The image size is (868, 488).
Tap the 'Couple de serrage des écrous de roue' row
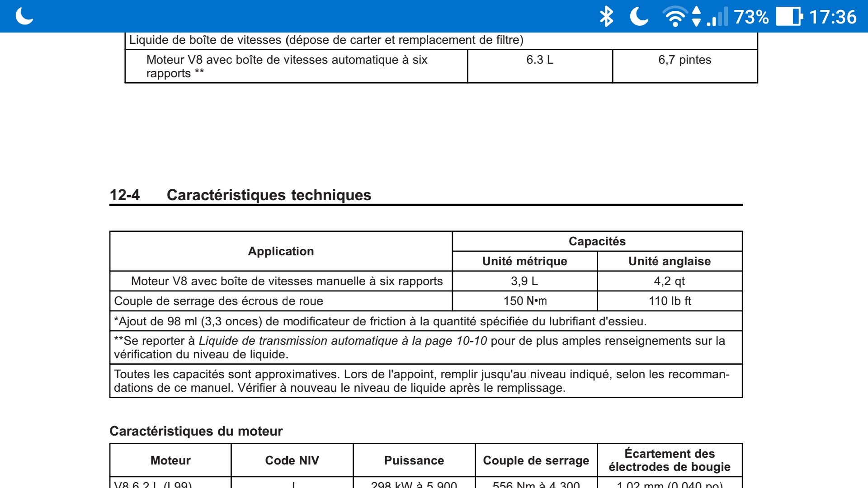218,301
